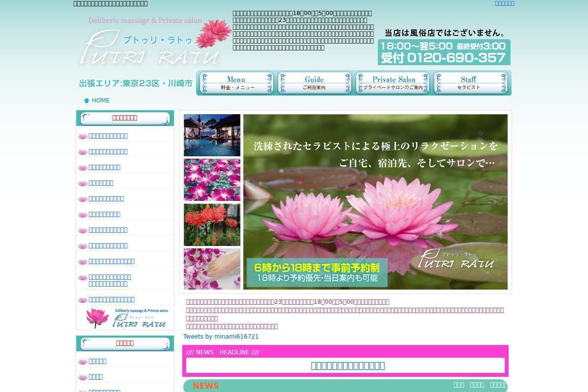Click the 出張エリア:東京23区・川崎市 text

[x=136, y=83]
